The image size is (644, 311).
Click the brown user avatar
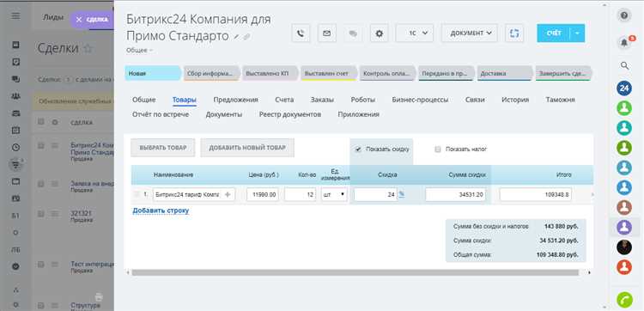(x=624, y=207)
